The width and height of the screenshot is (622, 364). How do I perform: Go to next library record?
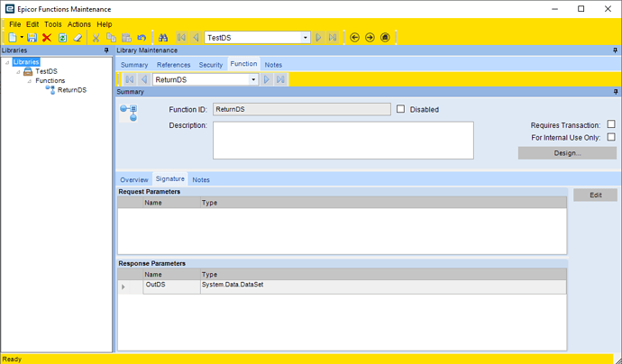[318, 38]
